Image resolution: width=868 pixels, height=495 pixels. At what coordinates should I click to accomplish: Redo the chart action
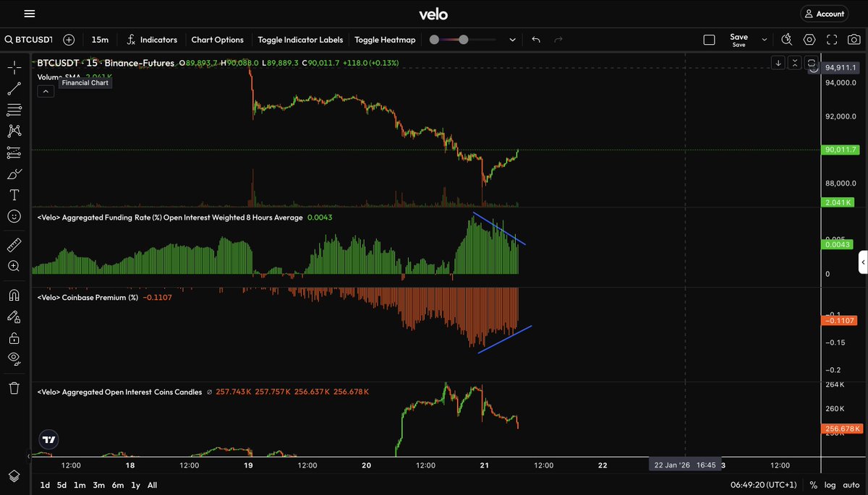coord(558,40)
